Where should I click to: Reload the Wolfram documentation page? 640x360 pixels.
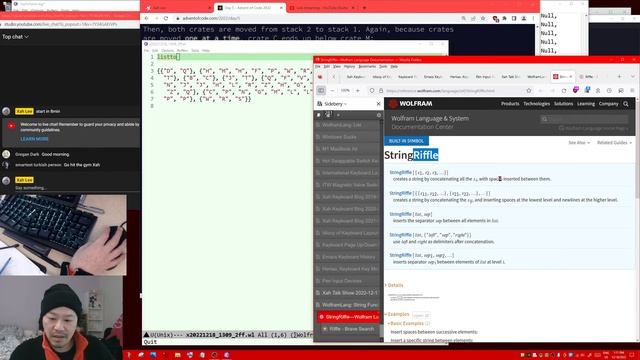[x=564, y=91]
